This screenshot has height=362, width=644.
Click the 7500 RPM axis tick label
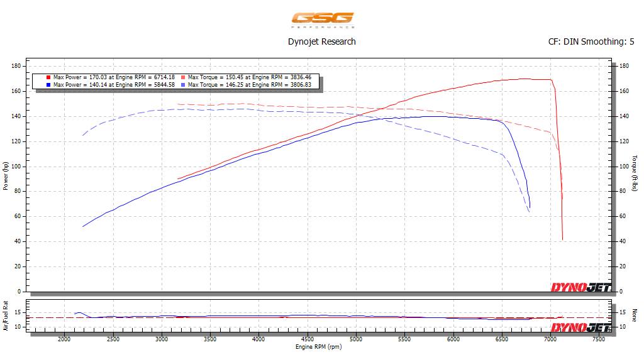tap(599, 339)
